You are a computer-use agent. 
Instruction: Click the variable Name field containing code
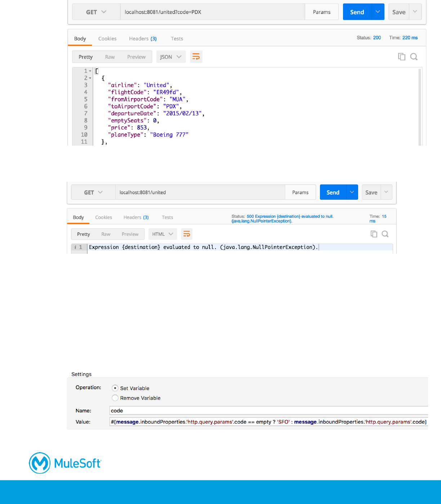[x=269, y=411]
